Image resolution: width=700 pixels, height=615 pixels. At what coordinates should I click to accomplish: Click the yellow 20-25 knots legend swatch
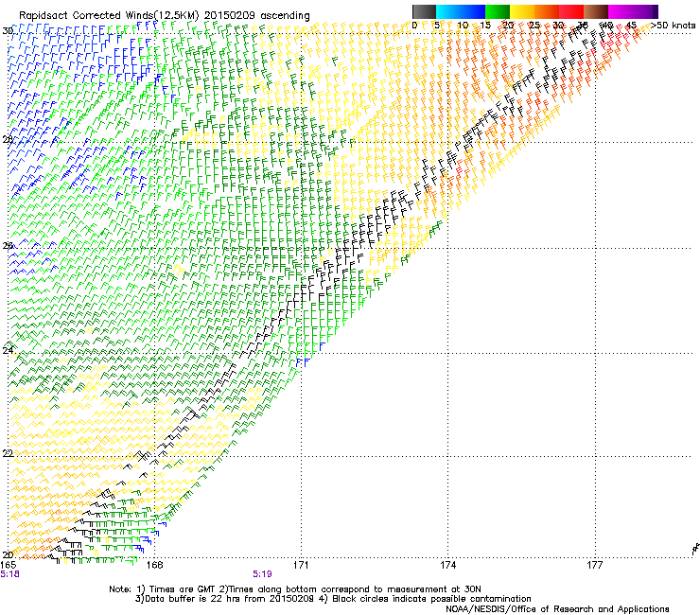point(522,11)
